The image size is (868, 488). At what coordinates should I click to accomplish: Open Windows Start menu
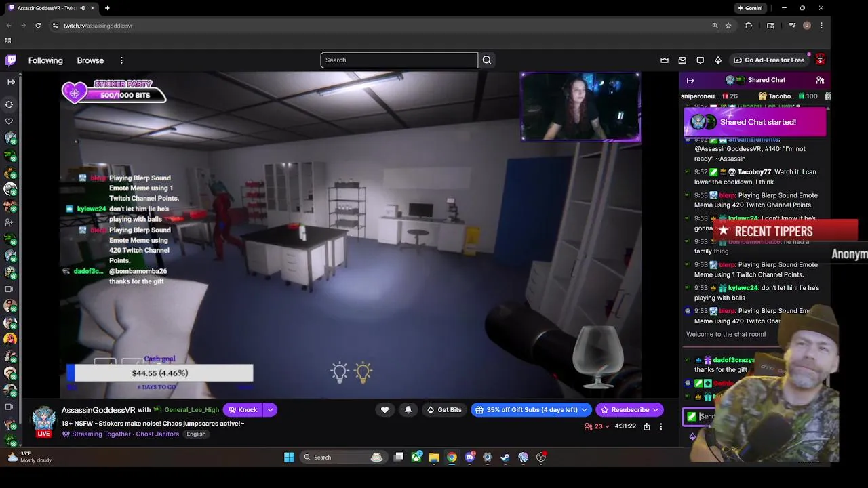click(x=289, y=457)
